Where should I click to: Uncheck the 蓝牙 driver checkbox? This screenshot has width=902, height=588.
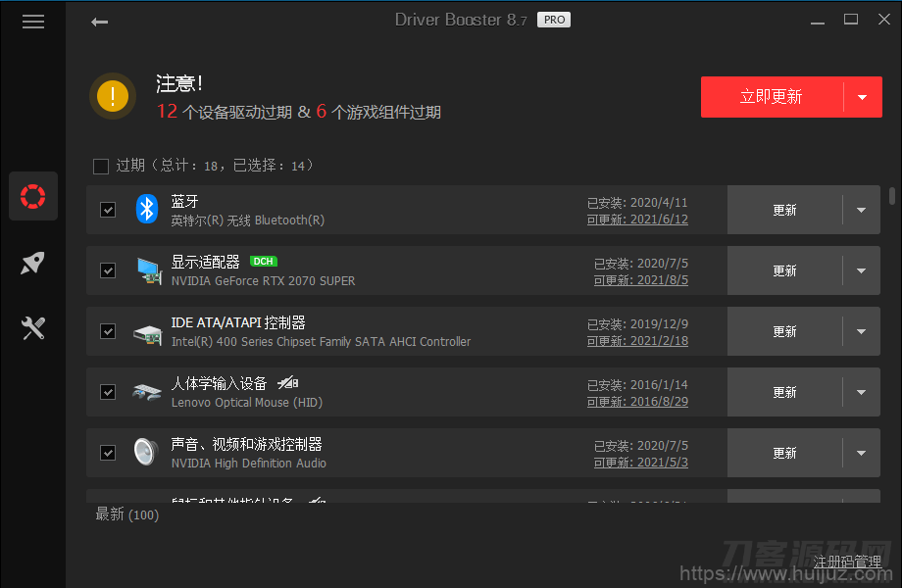click(108, 210)
